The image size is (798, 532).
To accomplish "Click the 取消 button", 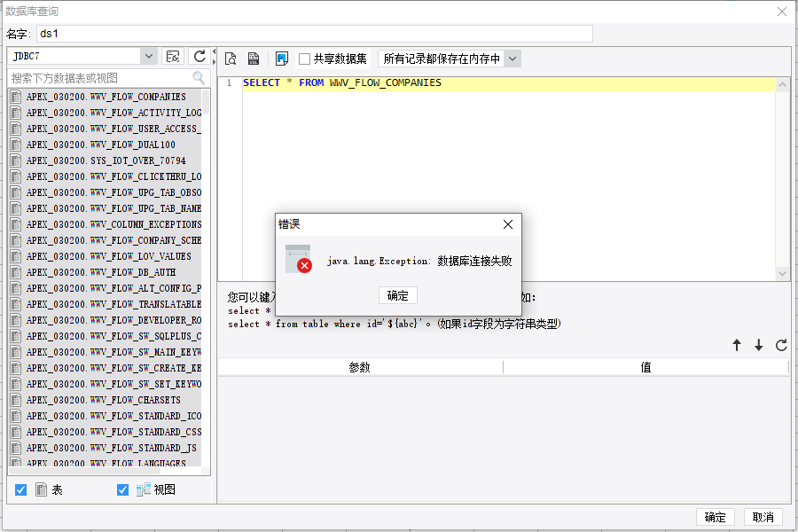I will click(x=763, y=517).
